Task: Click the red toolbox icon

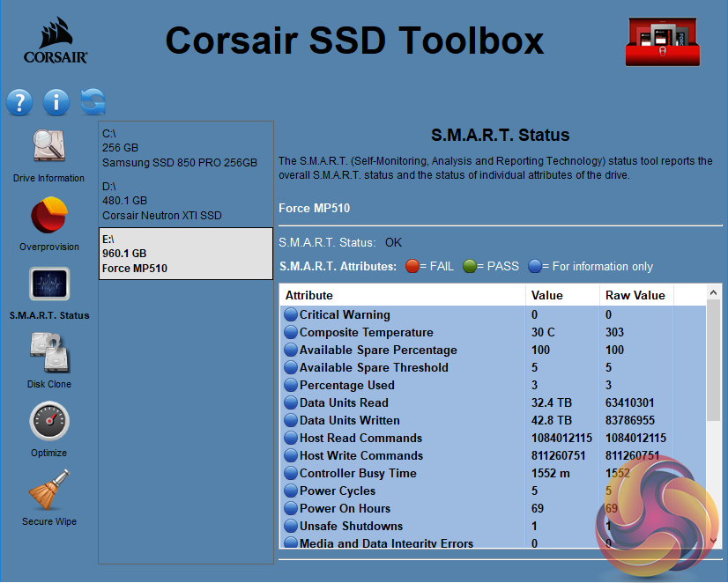Action: pyautogui.click(x=661, y=41)
